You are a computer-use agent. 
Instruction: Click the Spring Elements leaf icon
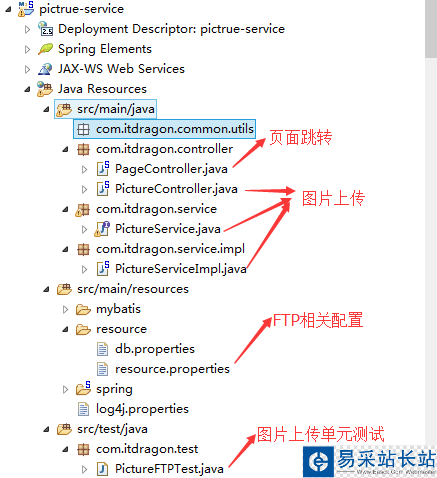pyautogui.click(x=45, y=49)
